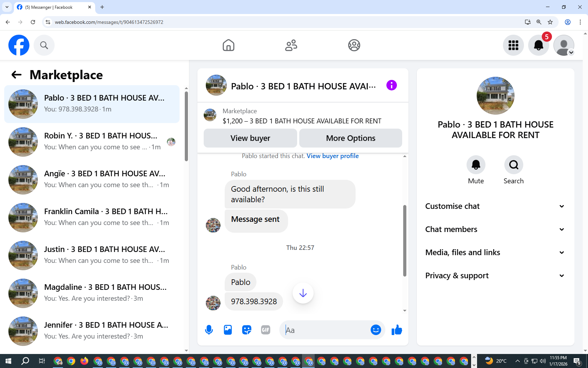The width and height of the screenshot is (588, 368).
Task: Open Magdaline's conversation
Action: 92,293
